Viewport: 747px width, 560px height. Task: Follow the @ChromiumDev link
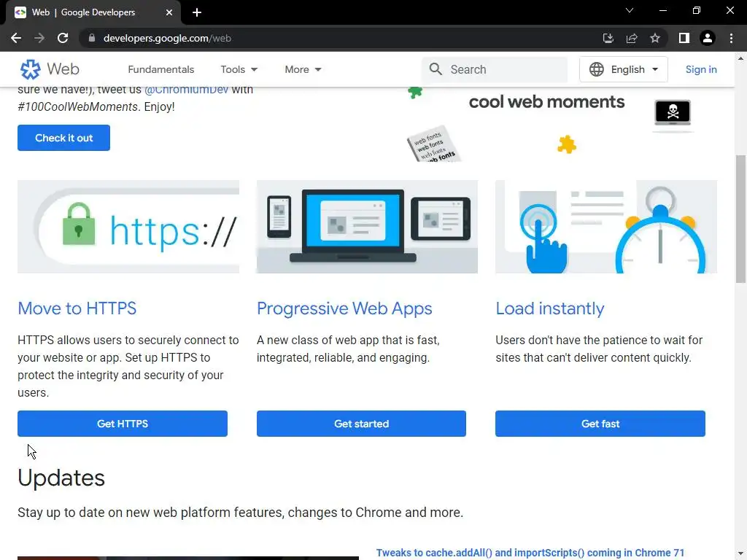(x=186, y=90)
